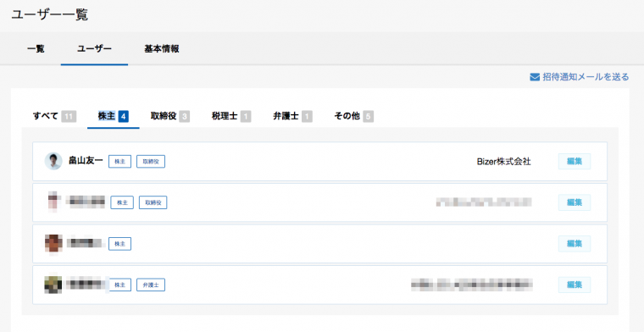644x332 pixels.
Task: Filter list by 取締役
Action: (170, 117)
